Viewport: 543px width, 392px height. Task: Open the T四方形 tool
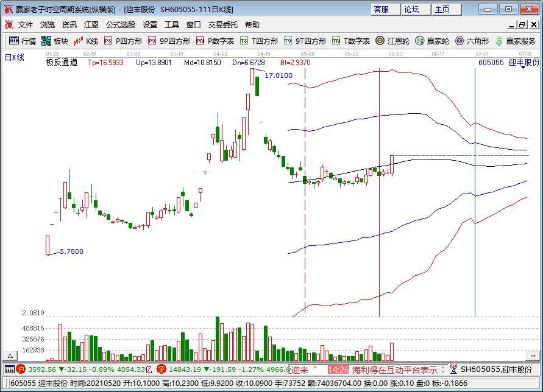tap(259, 41)
